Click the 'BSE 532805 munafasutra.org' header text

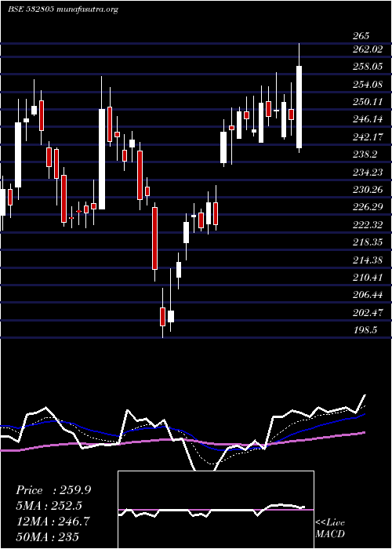(x=63, y=9)
